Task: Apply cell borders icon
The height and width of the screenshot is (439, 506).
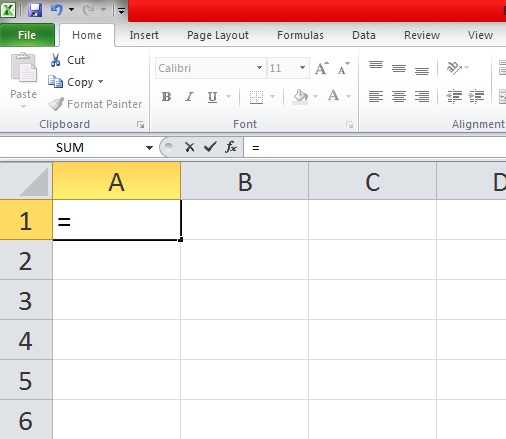Action: [x=256, y=97]
